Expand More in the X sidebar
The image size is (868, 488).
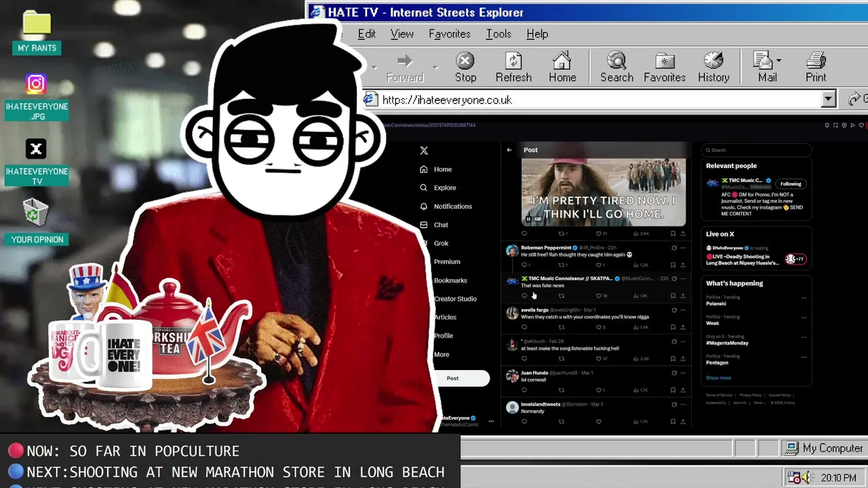tap(441, 354)
